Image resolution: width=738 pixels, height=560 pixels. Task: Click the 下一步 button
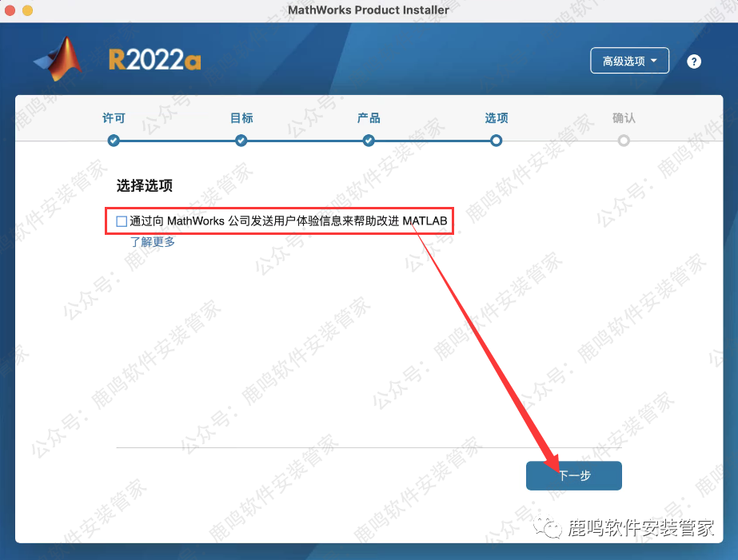574,475
